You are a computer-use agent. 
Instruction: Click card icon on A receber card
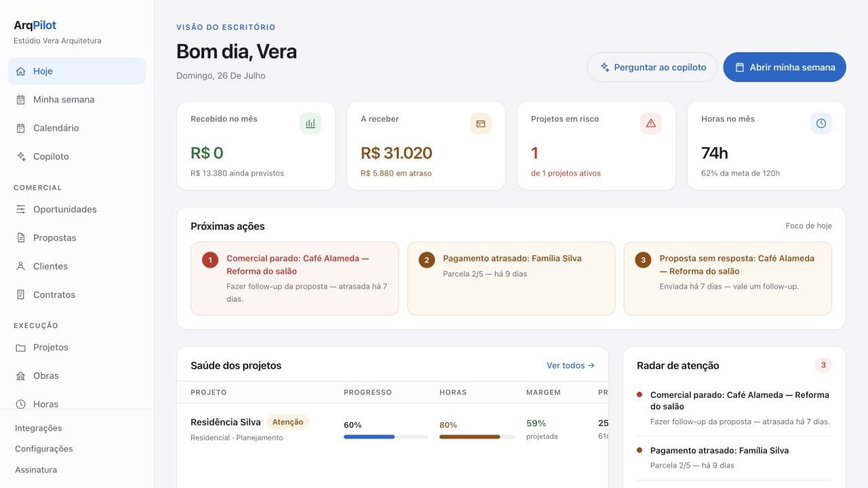(x=481, y=123)
